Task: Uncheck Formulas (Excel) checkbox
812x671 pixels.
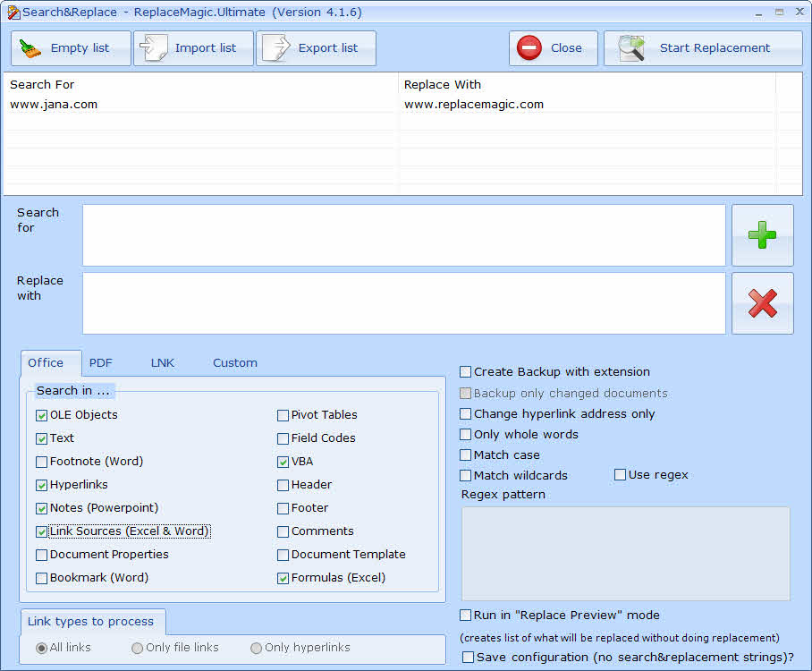Action: click(283, 578)
